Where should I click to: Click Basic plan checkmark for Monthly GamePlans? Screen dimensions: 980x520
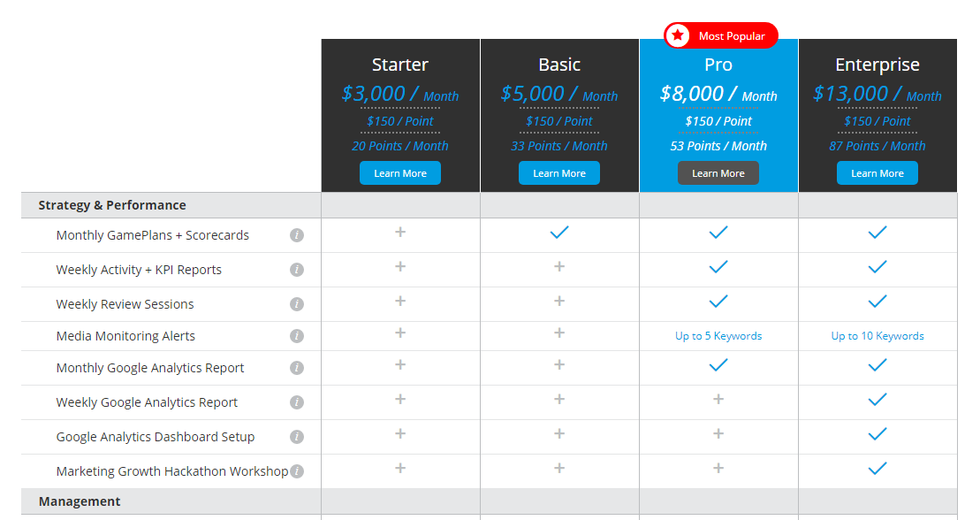click(559, 233)
